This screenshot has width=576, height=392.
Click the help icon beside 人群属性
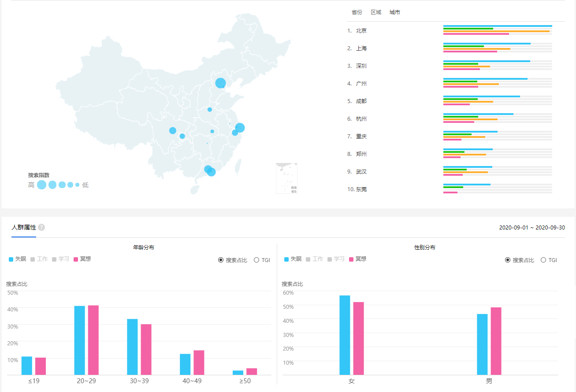pyautogui.click(x=41, y=227)
